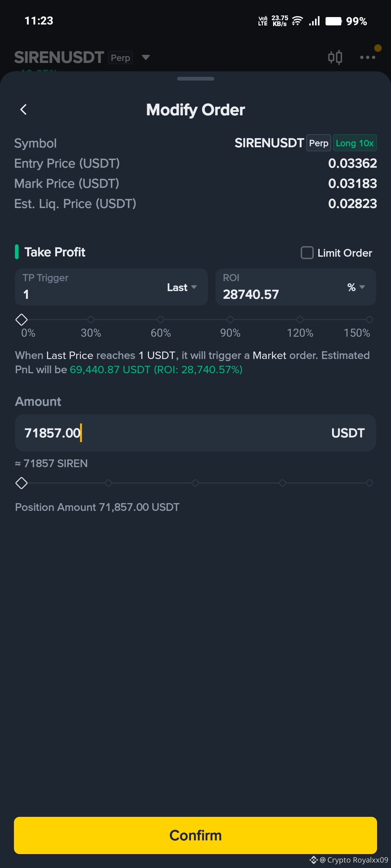
Task: Open the Last price type dropdown
Action: (182, 287)
